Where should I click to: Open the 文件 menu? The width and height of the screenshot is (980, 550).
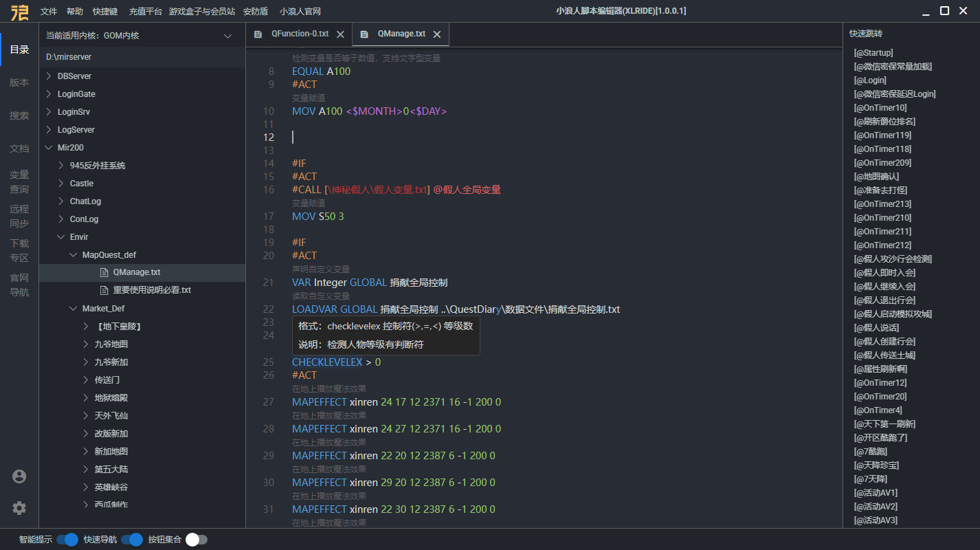[49, 12]
